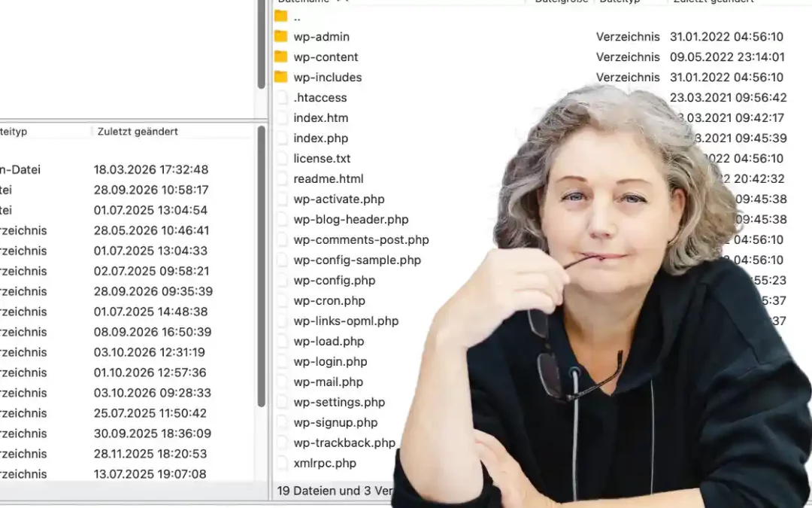Screen dimensions: 812x508
Task: Select the wp-mail.php file
Action: coord(328,382)
